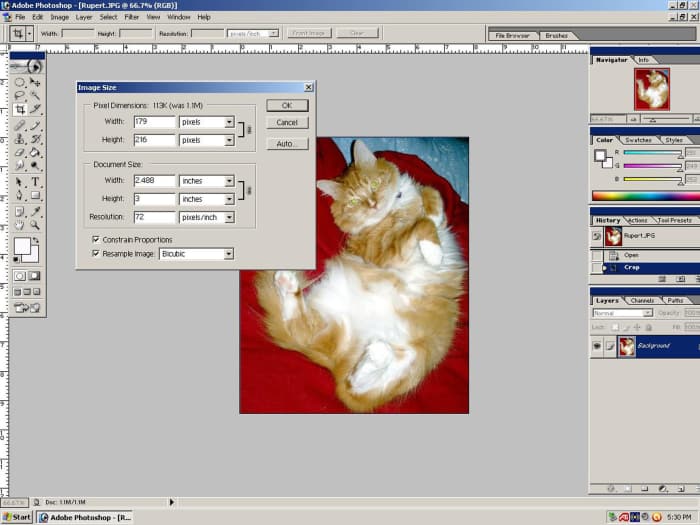Select the Clone Stamp tool
700x525 pixels.
[x=20, y=139]
